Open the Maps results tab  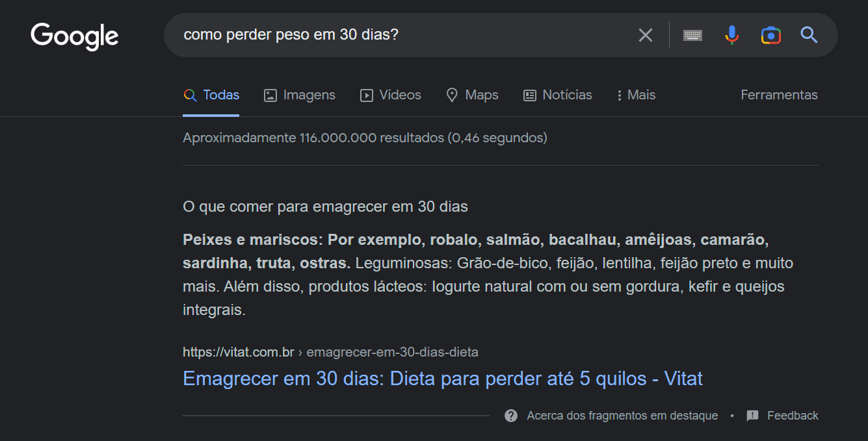point(472,95)
